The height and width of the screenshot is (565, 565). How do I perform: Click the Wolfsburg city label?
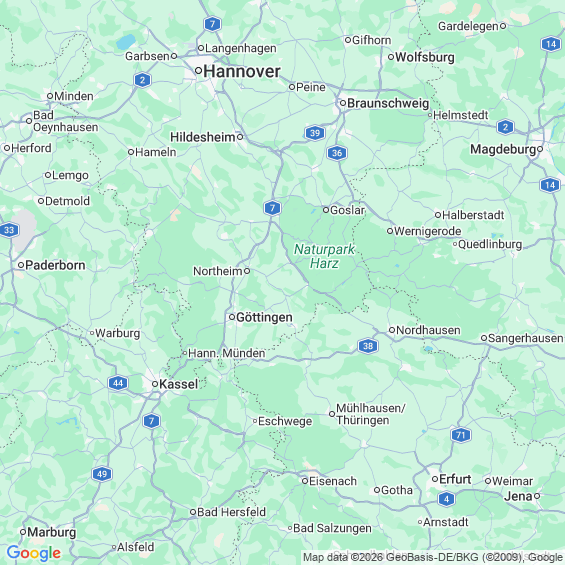pos(425,57)
